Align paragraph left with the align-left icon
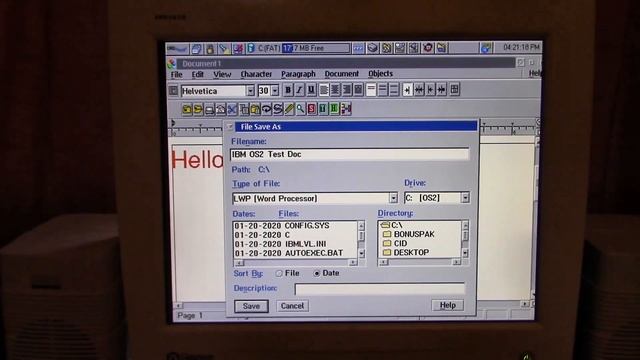Viewport: 640px width, 360px height. pyautogui.click(x=324, y=89)
